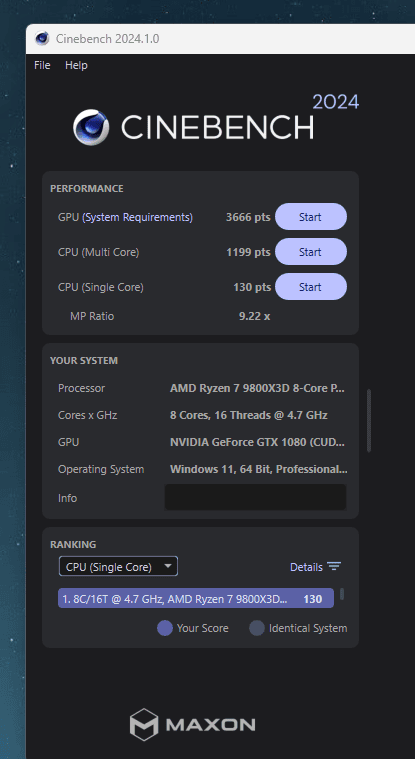
Task: Open the File menu
Action: click(42, 65)
